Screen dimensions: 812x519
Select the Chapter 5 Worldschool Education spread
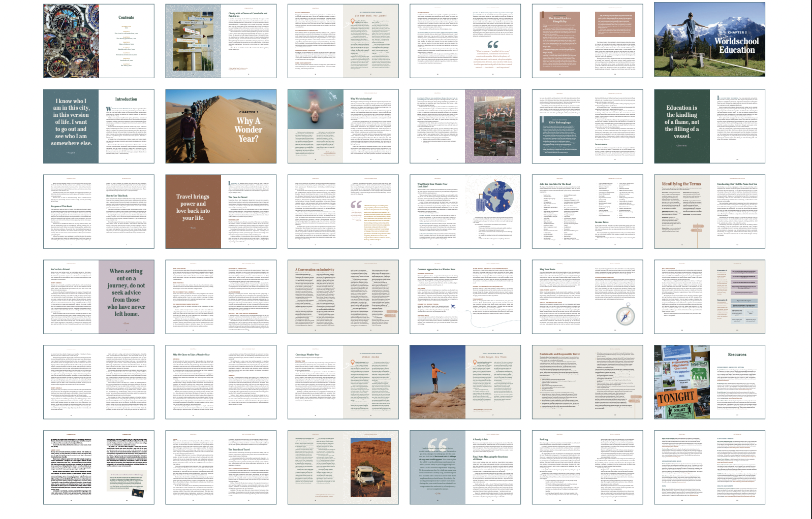pyautogui.click(x=709, y=41)
